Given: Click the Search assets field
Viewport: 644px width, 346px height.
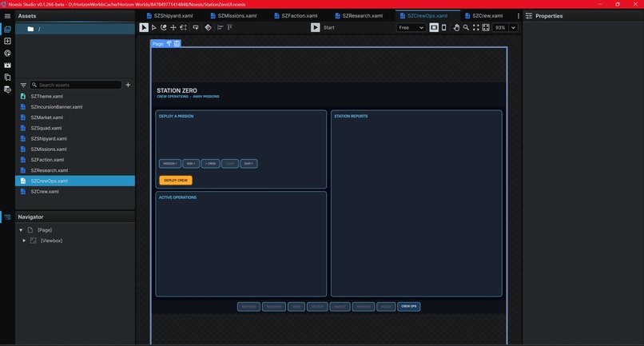Looking at the screenshot, I should (76, 85).
